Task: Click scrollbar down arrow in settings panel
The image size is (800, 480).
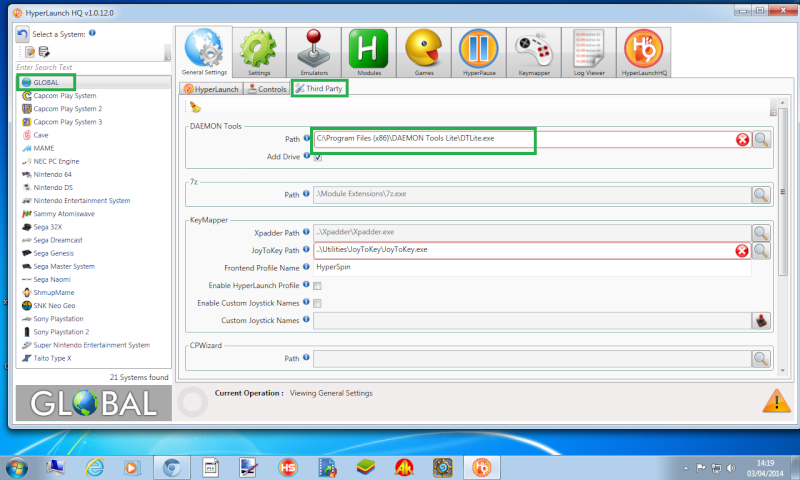Action: [783, 371]
